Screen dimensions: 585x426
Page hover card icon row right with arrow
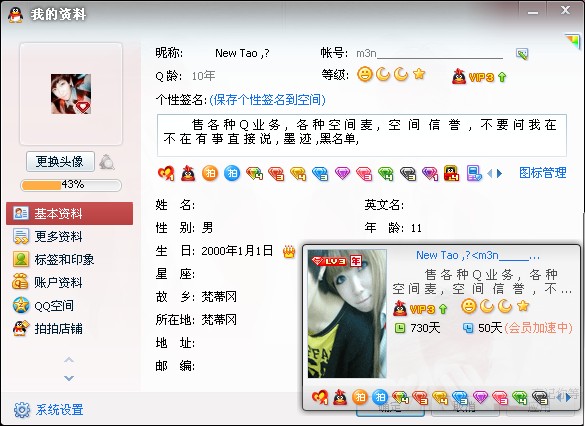pyautogui.click(x=568, y=398)
